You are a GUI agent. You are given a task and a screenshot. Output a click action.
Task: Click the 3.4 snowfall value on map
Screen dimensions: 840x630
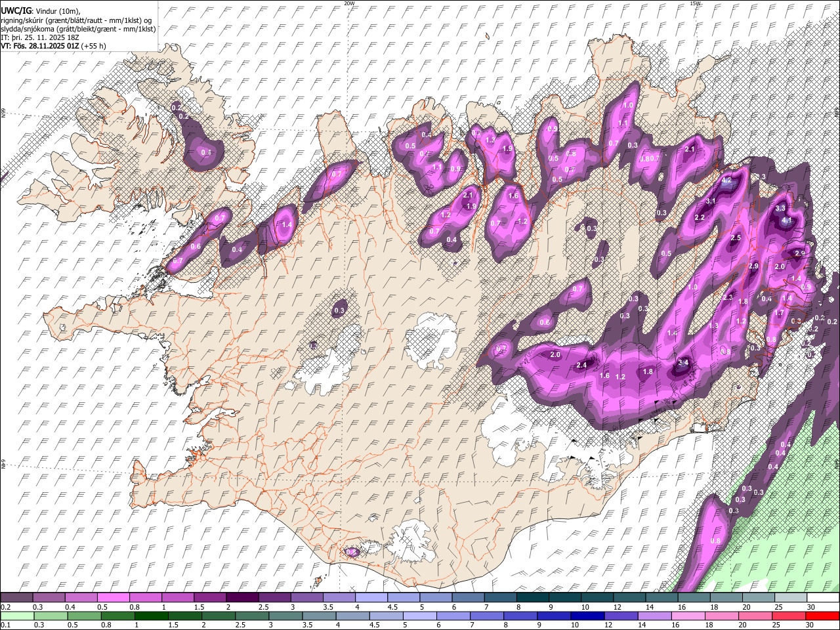(682, 362)
